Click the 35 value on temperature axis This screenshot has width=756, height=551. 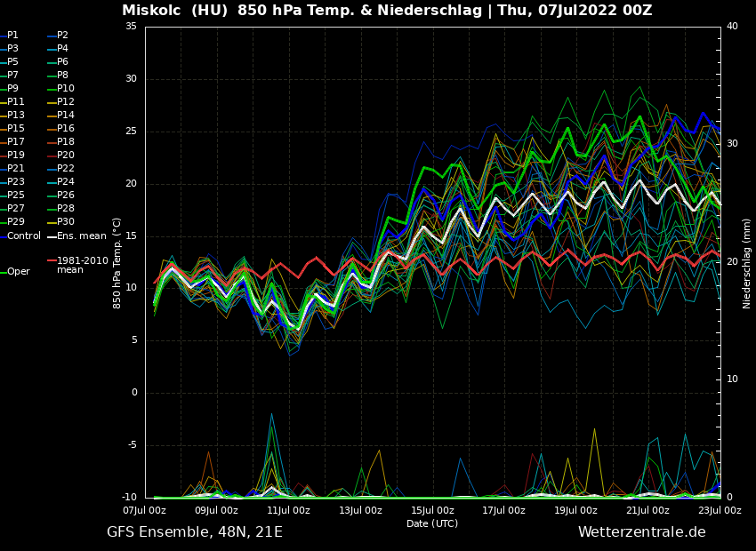(x=131, y=27)
